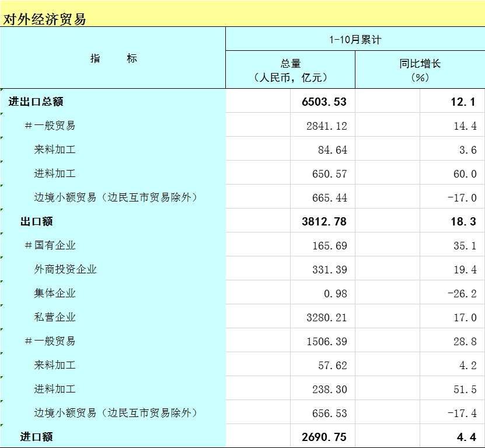Click the 私营企业 label cell
Screen dimensions: 485x448
coord(55,317)
